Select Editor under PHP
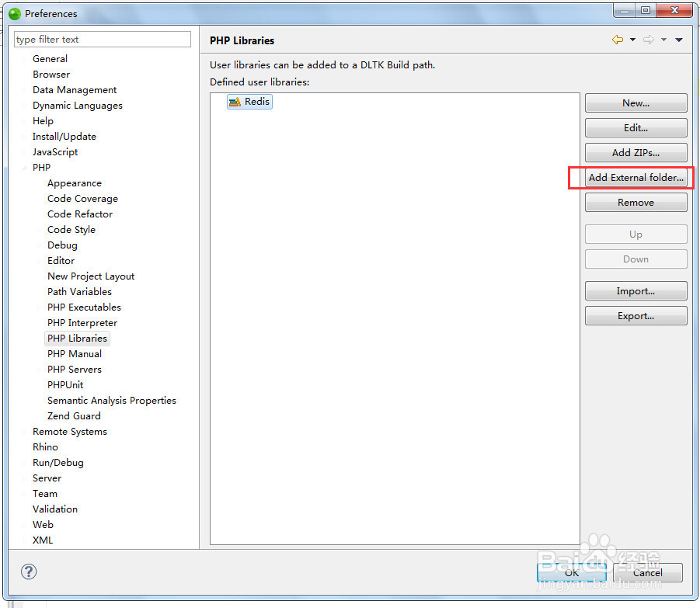 [61, 261]
